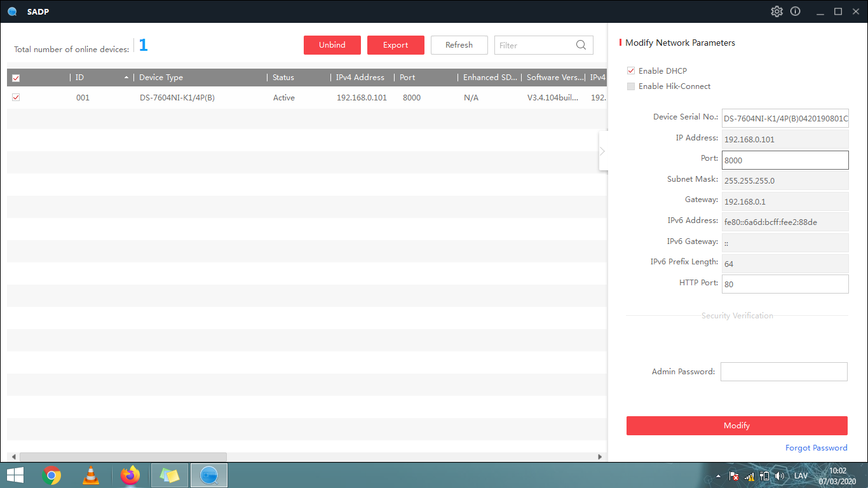Click the Device Type column header

(x=161, y=78)
